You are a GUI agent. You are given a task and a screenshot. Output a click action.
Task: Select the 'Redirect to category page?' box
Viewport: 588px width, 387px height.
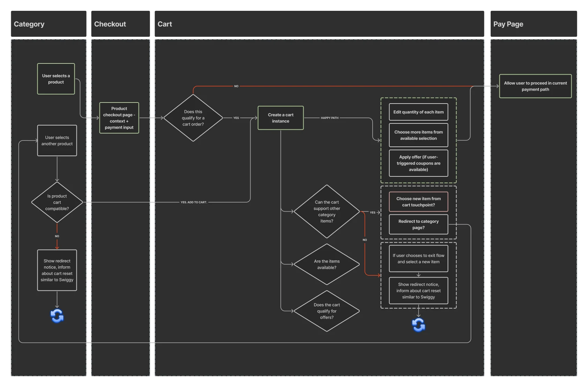click(418, 224)
